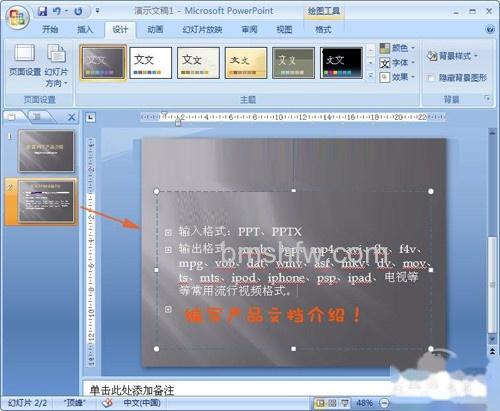
Task: Switch to the 插入 ribbon tab
Action: [x=85, y=30]
